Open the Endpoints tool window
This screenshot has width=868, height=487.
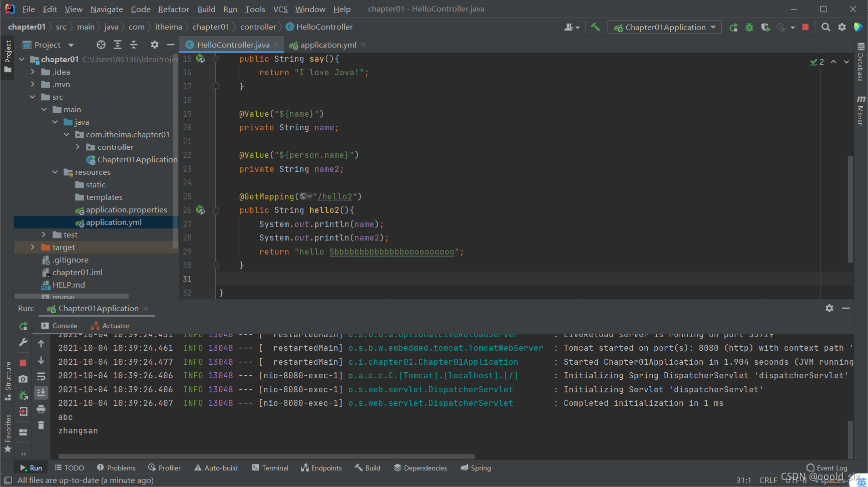[x=321, y=468]
